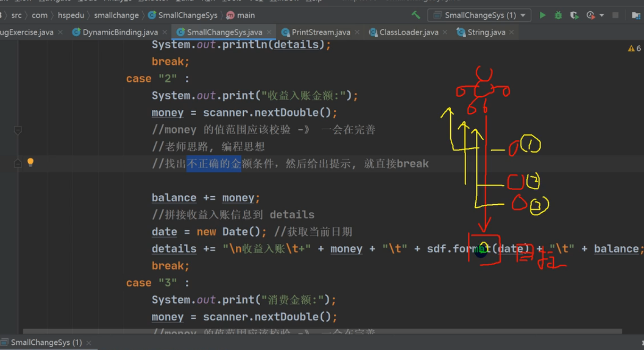The image size is (644, 350).
Task: Click money = scanner.nextDouble(); under case "3"
Action: (x=245, y=317)
